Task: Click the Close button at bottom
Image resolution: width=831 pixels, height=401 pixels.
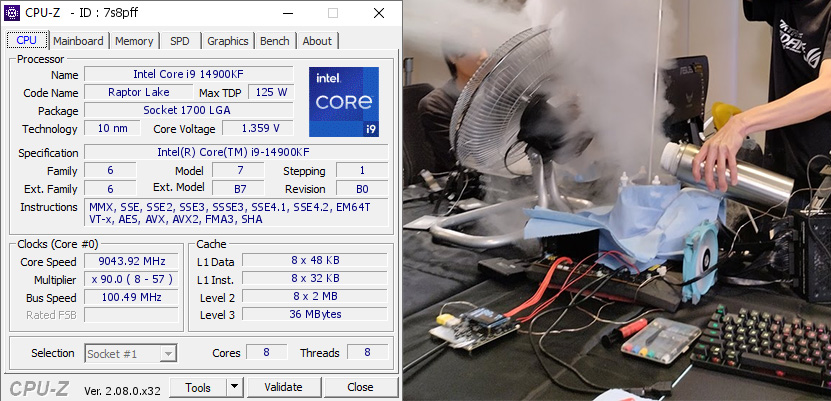Action: coord(360,388)
